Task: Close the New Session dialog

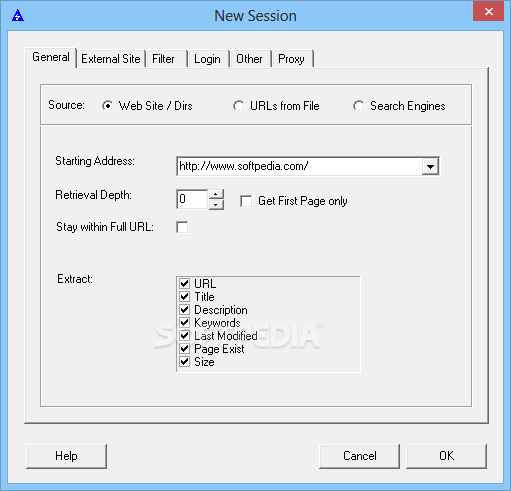Action: [488, 11]
